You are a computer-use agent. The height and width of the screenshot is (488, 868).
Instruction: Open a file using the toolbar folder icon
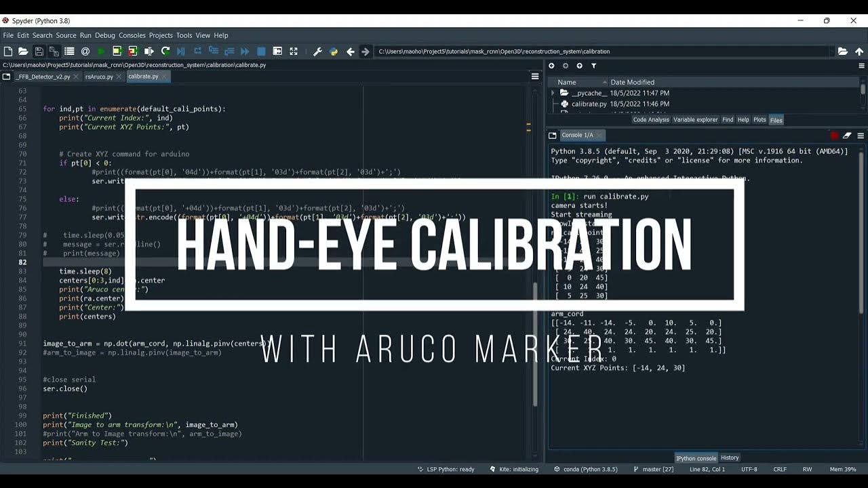tap(23, 52)
